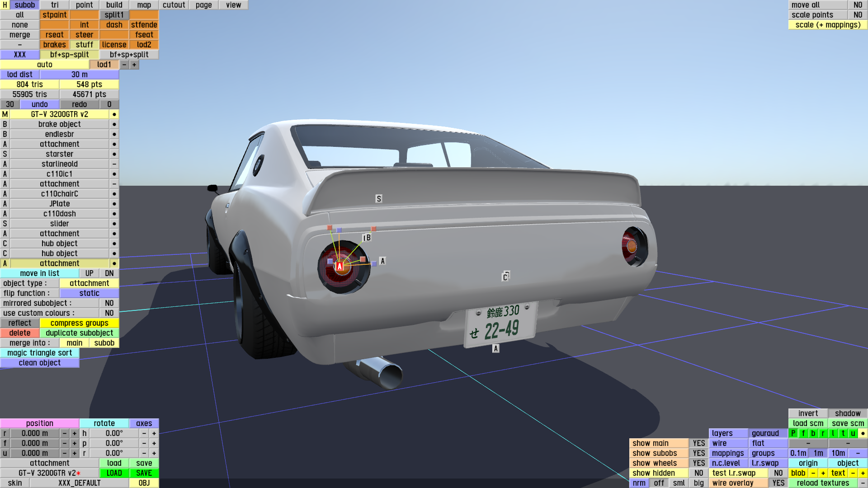Click the plus button next to lod1
This screenshot has height=488, width=868.
[134, 65]
